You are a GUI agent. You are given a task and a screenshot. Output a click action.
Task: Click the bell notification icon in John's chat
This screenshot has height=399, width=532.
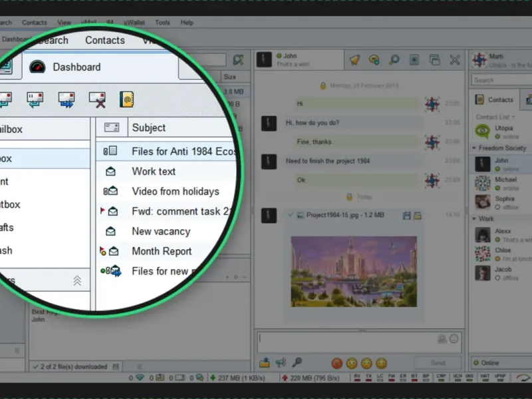pos(354,60)
